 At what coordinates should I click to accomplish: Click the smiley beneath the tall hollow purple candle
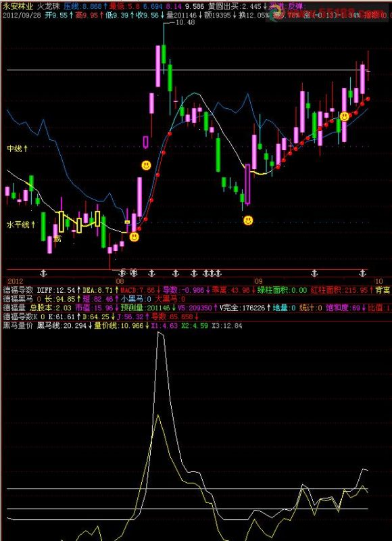point(247,220)
